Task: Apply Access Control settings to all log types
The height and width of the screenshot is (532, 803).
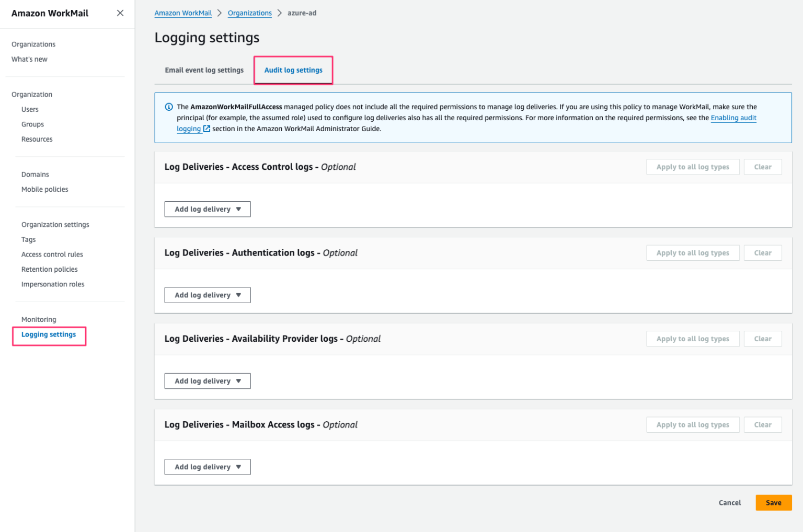Action: click(693, 167)
